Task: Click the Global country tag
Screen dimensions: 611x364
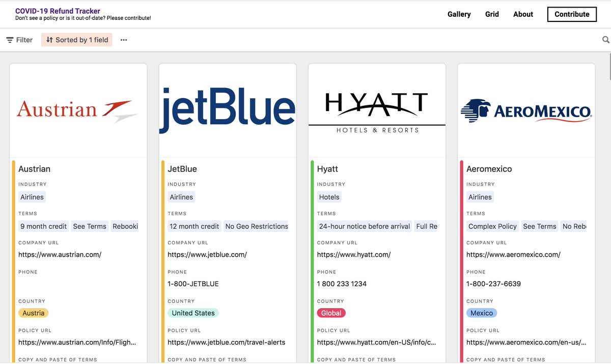Action: (x=331, y=313)
